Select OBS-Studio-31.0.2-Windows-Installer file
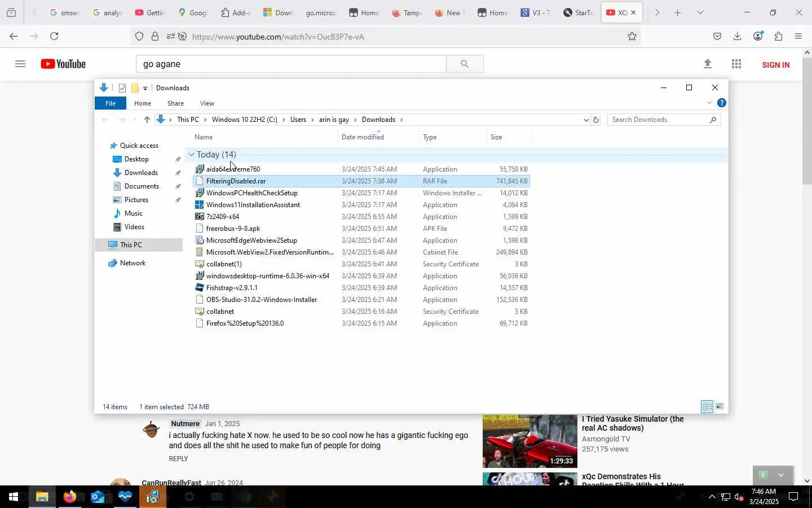Image resolution: width=812 pixels, height=508 pixels. [x=361, y=300]
